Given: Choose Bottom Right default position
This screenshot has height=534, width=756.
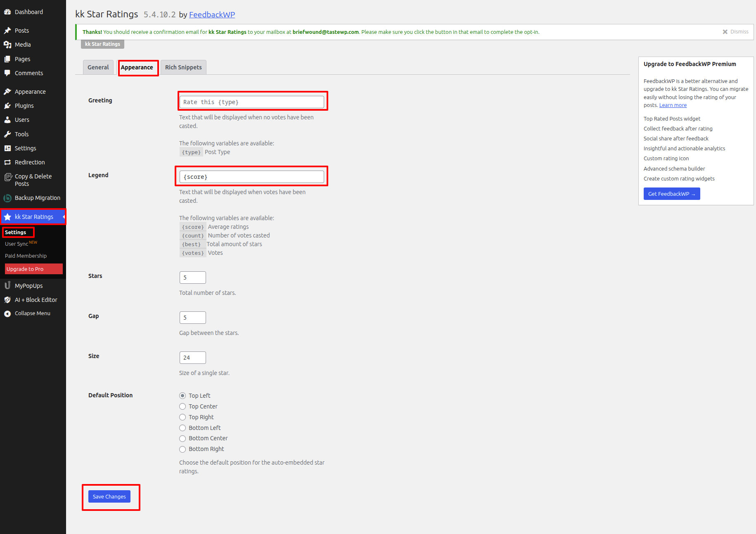Looking at the screenshot, I should [x=182, y=449].
